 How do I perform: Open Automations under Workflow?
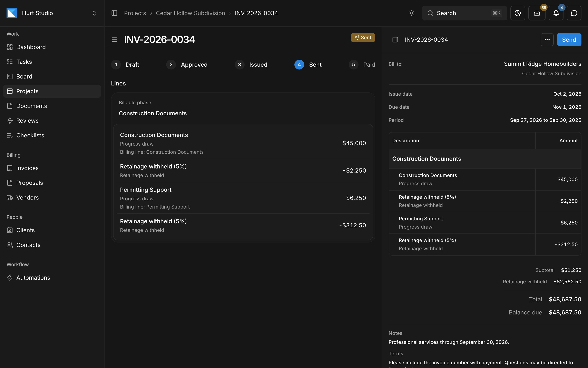click(52, 278)
